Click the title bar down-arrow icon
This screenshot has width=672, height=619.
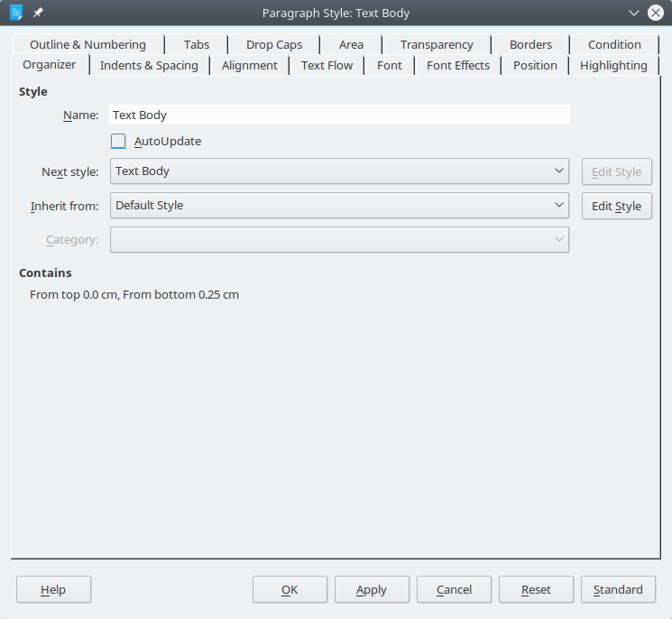point(634,13)
